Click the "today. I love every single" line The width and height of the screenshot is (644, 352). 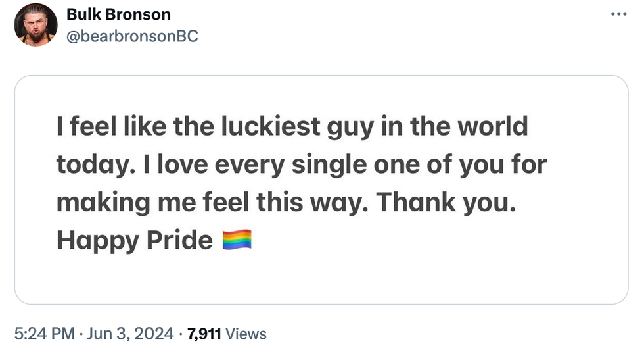pyautogui.click(x=197, y=164)
